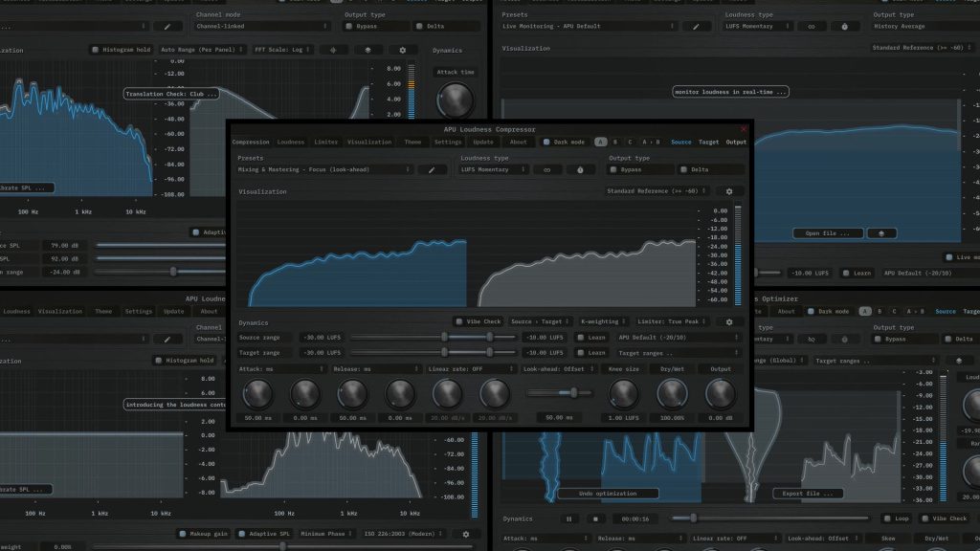
Task: Click the pencil icon to edit the current preset
Action: pos(431,169)
